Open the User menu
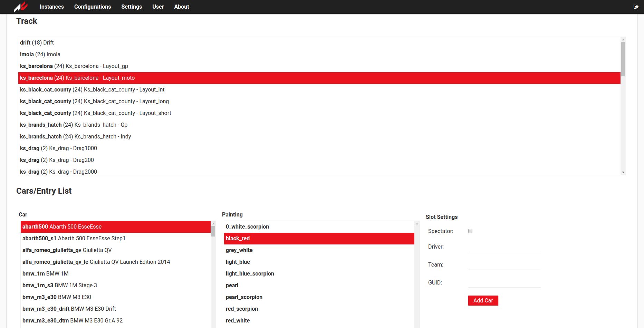The image size is (644, 328). click(158, 7)
